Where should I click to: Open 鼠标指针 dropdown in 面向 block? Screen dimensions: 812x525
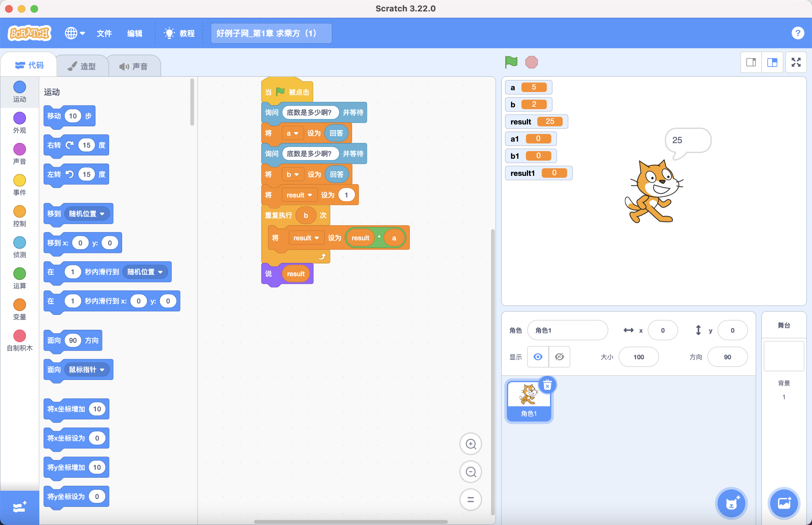click(x=87, y=369)
